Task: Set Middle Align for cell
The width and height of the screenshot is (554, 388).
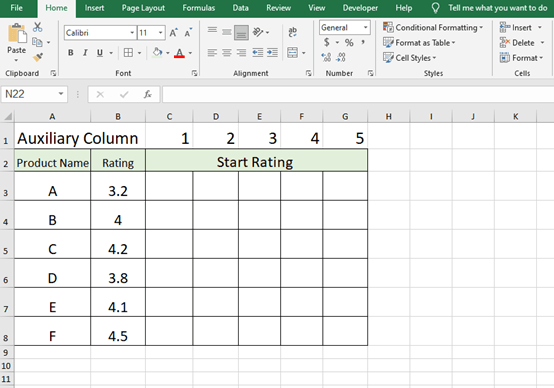Action: click(227, 32)
